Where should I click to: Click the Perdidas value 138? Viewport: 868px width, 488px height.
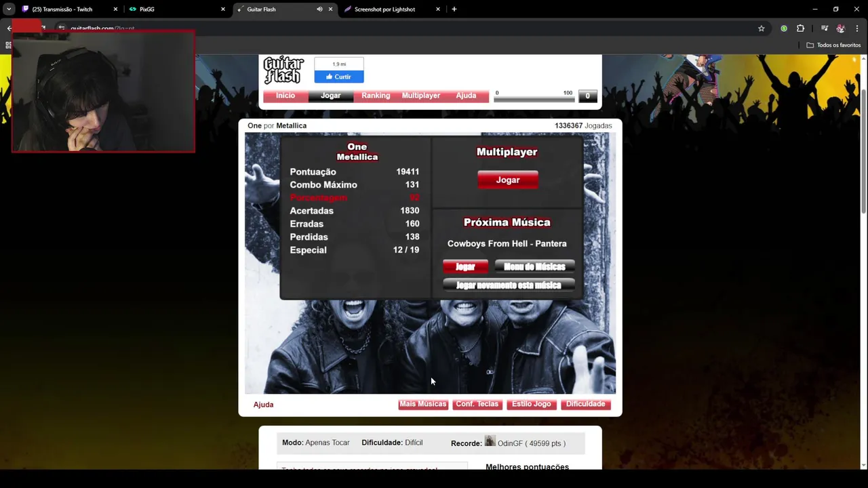click(412, 237)
